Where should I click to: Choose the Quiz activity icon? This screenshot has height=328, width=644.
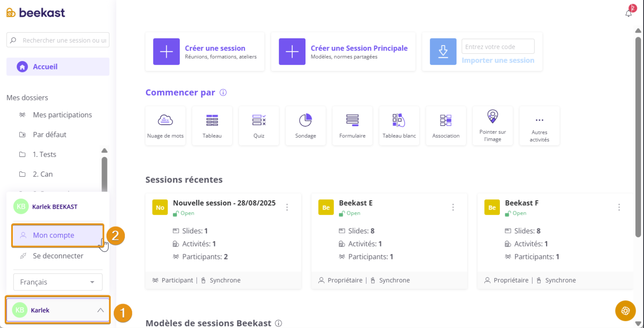tap(259, 126)
